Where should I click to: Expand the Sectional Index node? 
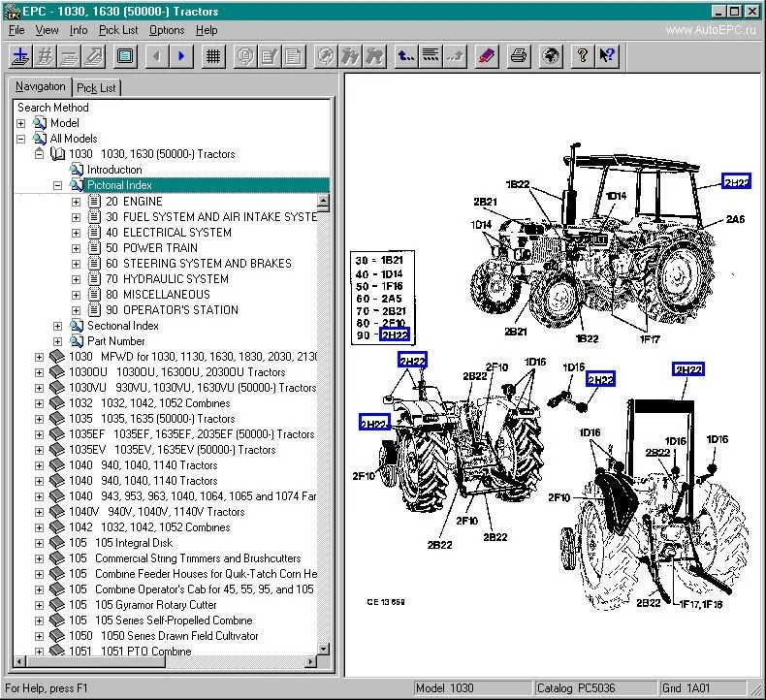click(58, 326)
